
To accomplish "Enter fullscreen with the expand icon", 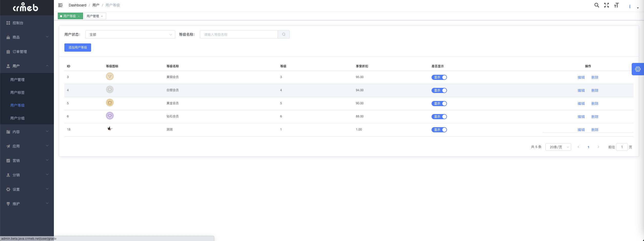I will pos(607,5).
